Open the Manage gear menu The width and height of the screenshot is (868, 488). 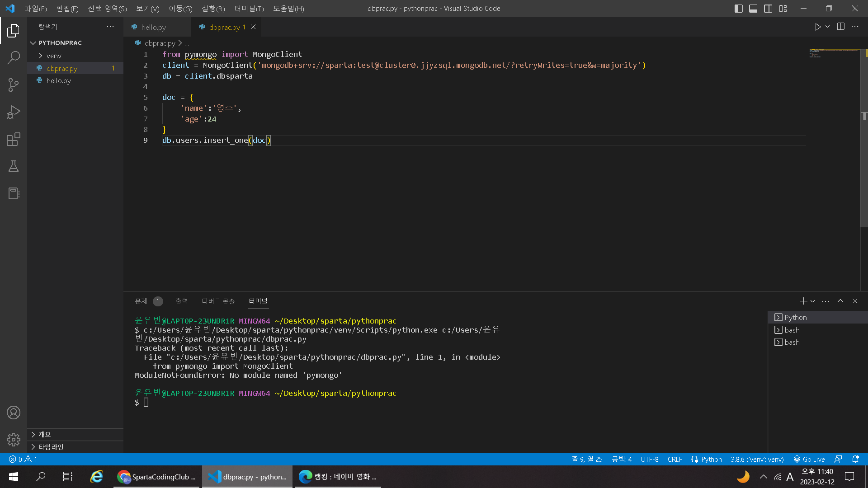pos(14,440)
